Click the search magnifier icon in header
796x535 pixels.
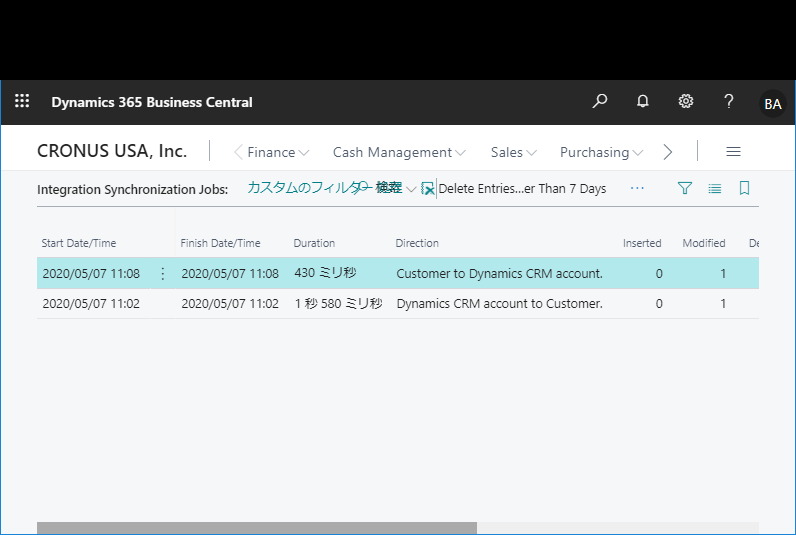tap(600, 102)
